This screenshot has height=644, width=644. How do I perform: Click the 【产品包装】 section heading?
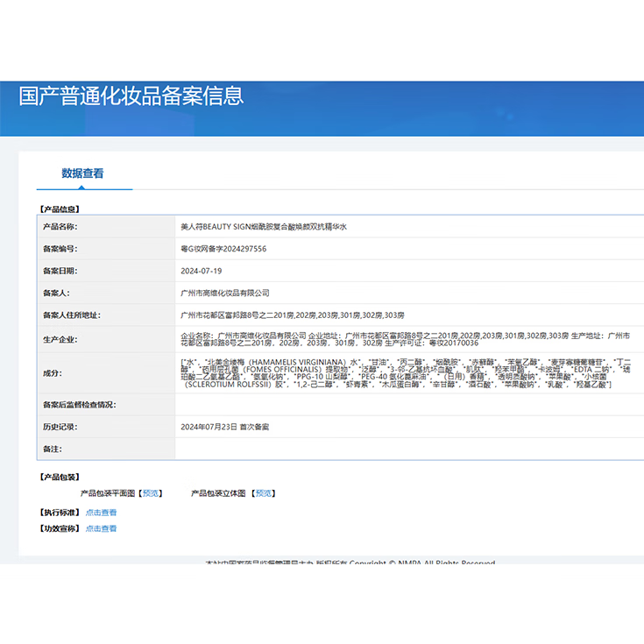[x=60, y=477]
